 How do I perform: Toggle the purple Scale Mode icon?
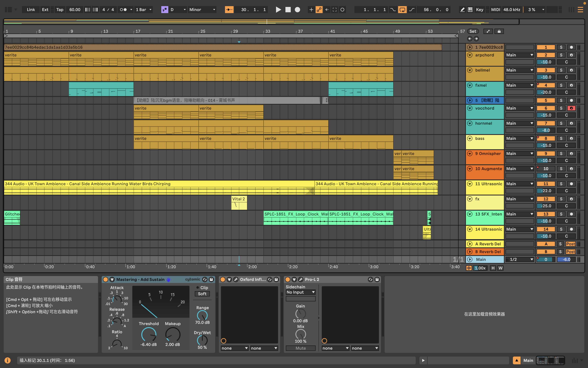point(165,9)
